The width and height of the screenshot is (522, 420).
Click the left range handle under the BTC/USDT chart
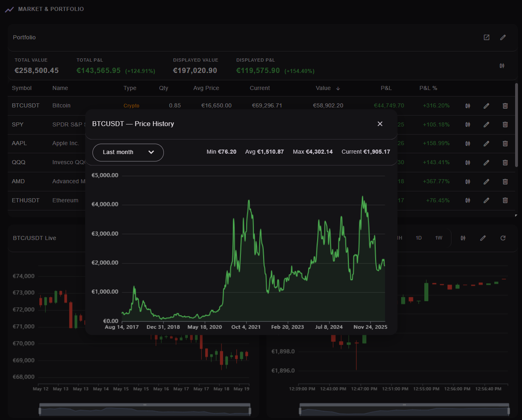(x=40, y=411)
